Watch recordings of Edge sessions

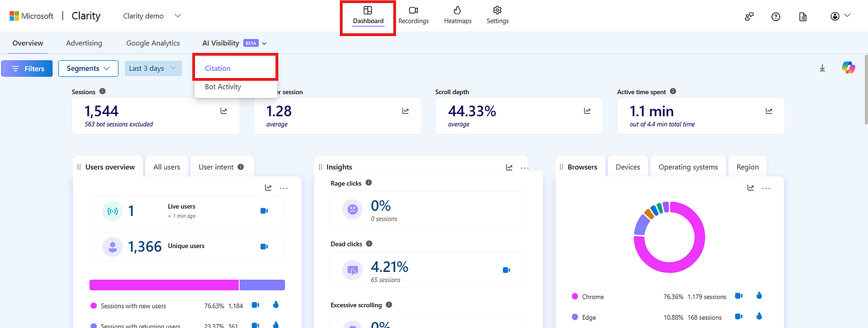pyautogui.click(x=739, y=317)
